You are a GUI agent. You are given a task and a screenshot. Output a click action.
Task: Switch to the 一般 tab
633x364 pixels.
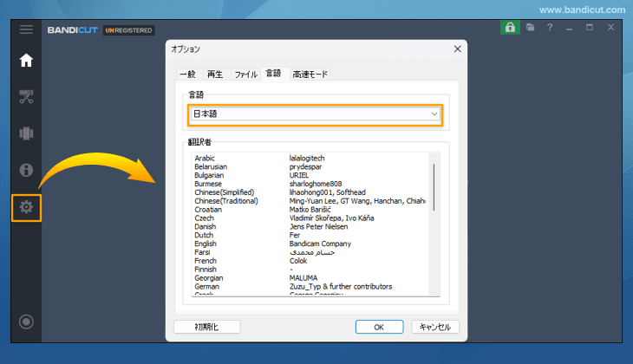point(187,75)
